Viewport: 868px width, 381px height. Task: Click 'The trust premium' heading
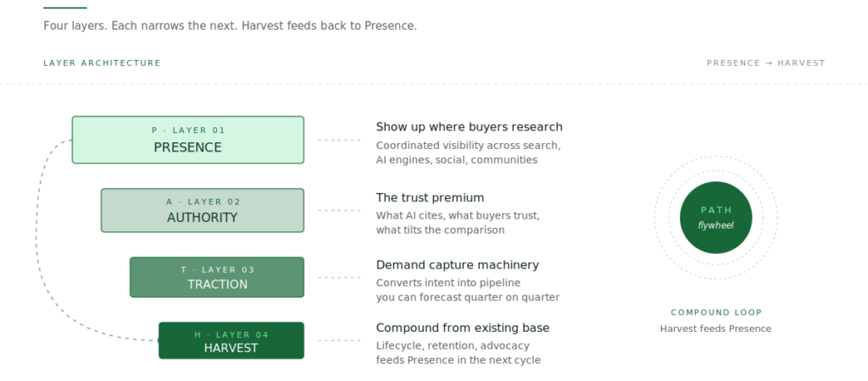coord(430,197)
